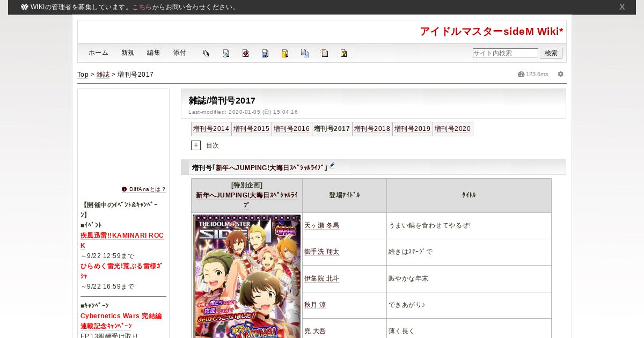
Task: Click the Last-modified date text
Action: (x=243, y=112)
